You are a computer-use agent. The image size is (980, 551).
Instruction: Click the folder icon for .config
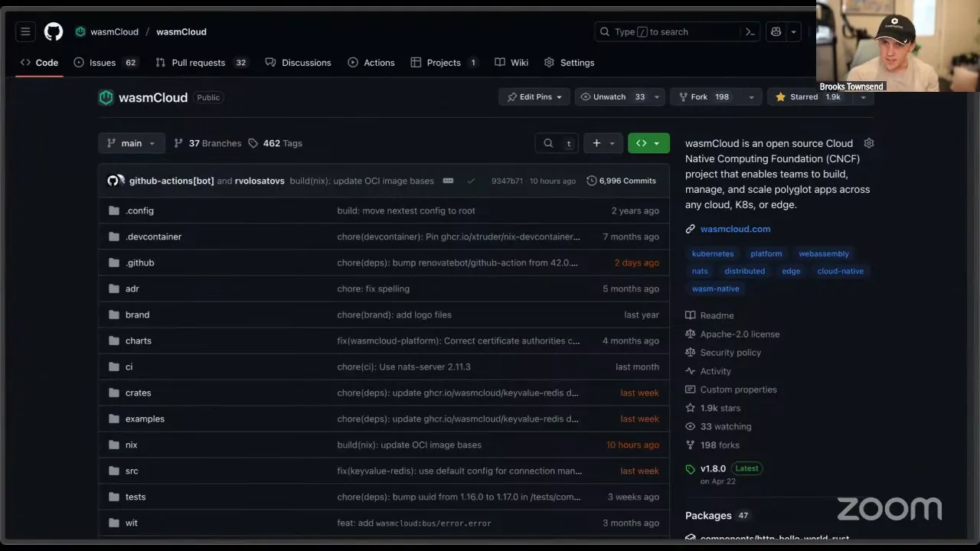114,210
